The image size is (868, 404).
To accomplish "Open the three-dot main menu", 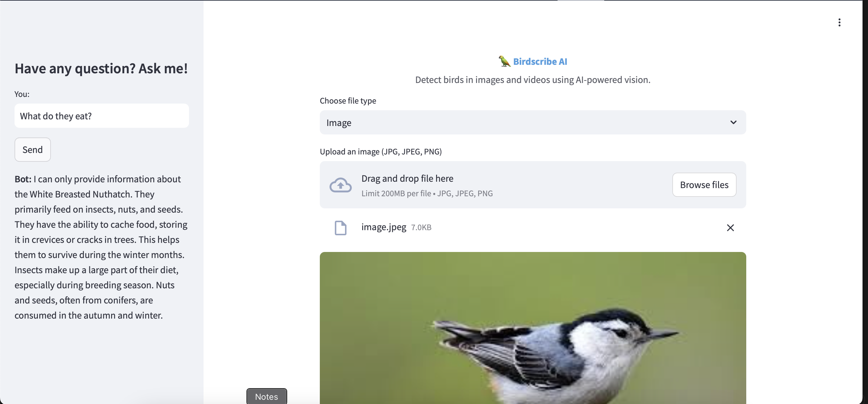I will (839, 23).
